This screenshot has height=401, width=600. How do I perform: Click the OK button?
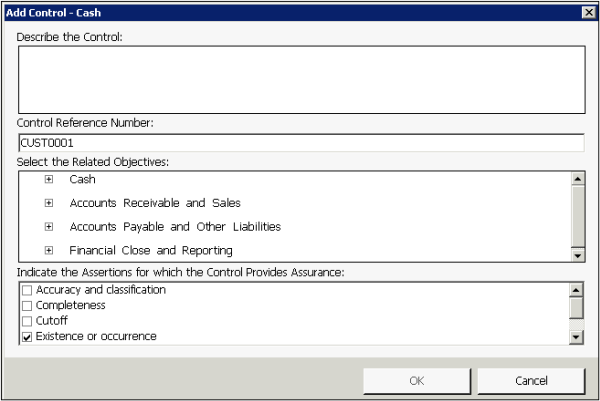pyautogui.click(x=417, y=381)
